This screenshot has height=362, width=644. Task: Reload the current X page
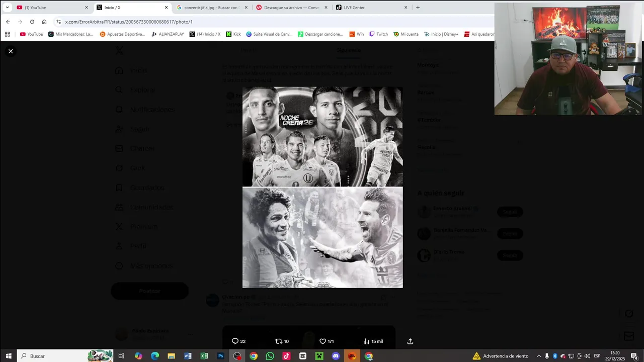pos(32,22)
